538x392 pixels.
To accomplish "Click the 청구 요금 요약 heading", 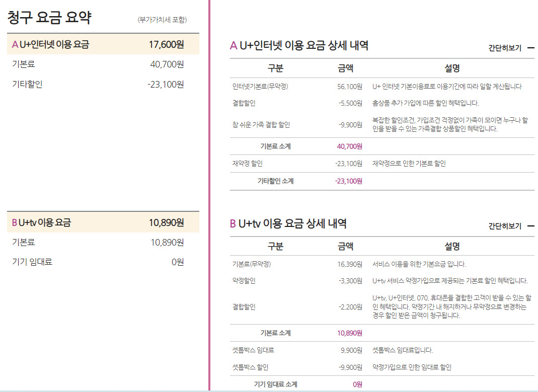I will coord(49,18).
